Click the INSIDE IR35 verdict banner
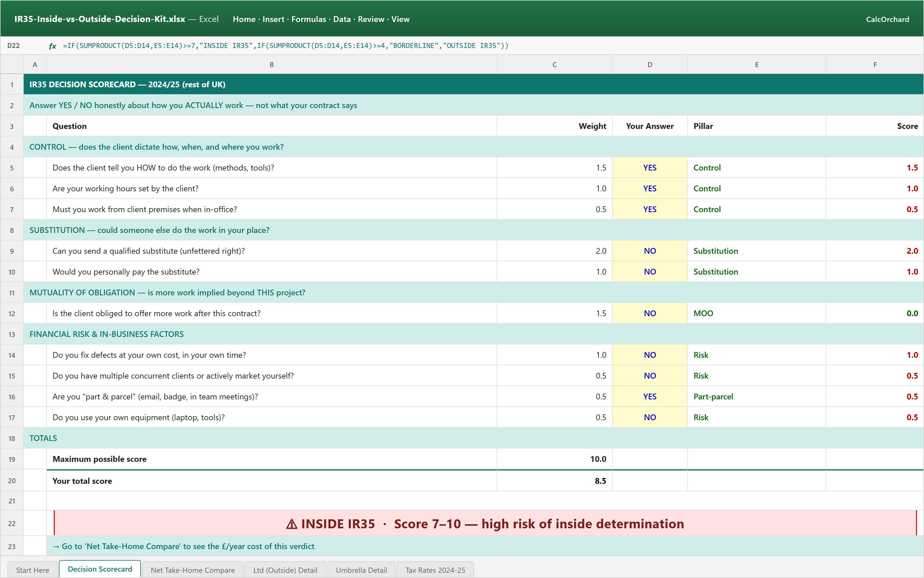 click(485, 523)
